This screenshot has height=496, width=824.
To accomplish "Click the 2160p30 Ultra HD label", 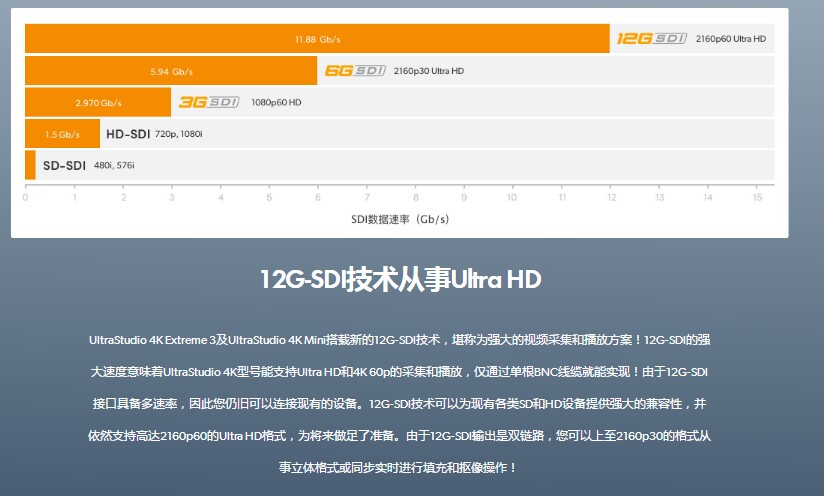I will coord(429,71).
